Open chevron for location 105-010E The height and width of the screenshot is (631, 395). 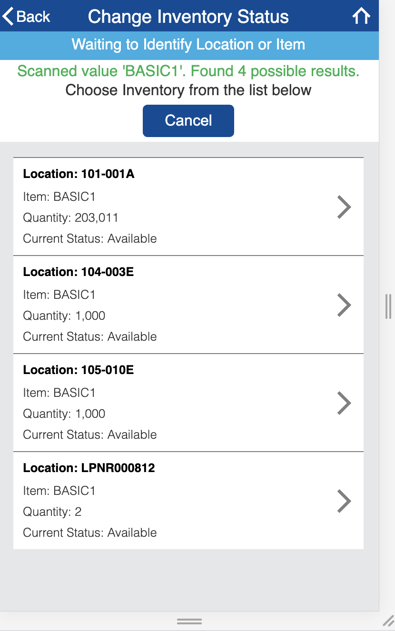coord(344,403)
